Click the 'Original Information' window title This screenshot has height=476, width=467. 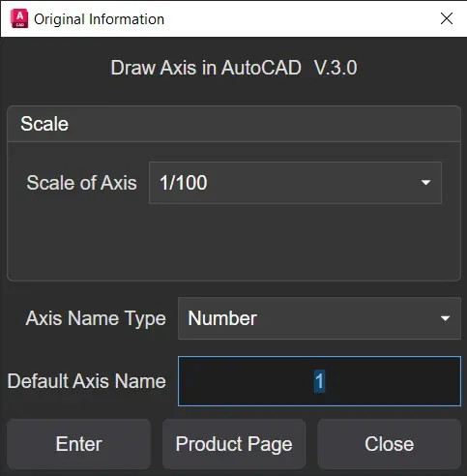[x=99, y=19]
